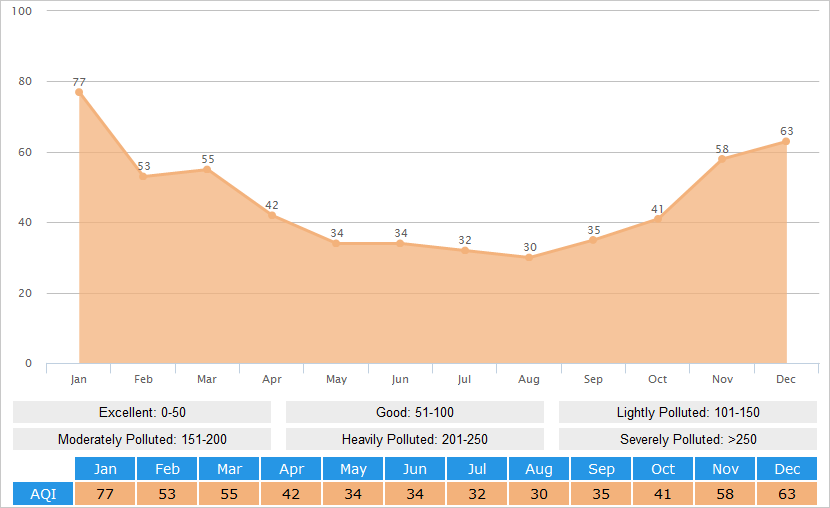Click the blue Sep header cell in the table

[601, 469]
